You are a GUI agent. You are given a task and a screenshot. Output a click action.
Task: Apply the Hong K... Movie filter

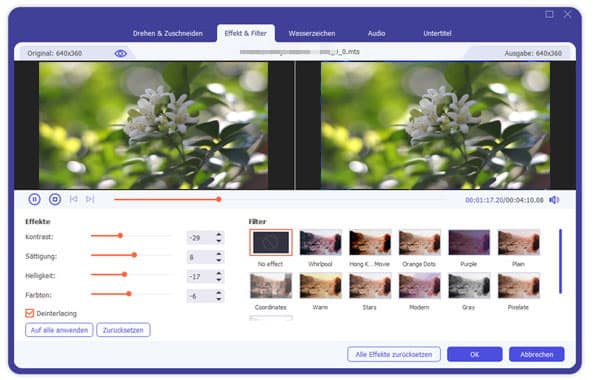tap(370, 242)
